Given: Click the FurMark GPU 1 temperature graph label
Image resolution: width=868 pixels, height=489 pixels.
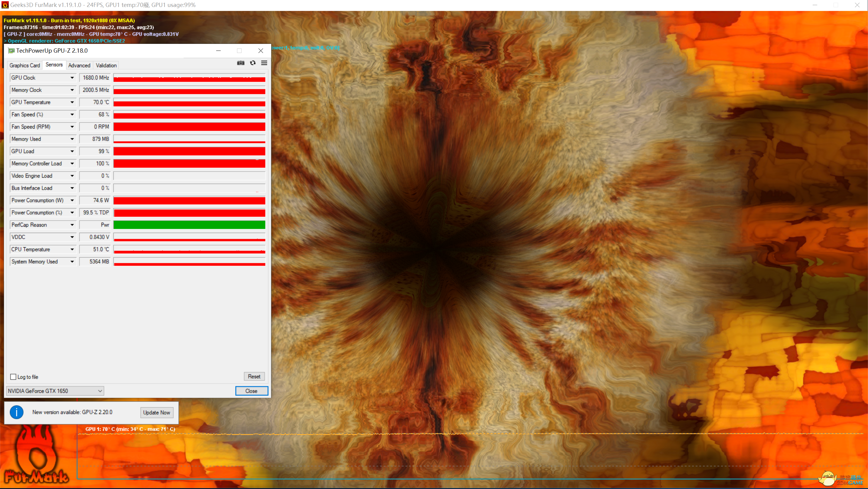Looking at the screenshot, I should pos(130,429).
